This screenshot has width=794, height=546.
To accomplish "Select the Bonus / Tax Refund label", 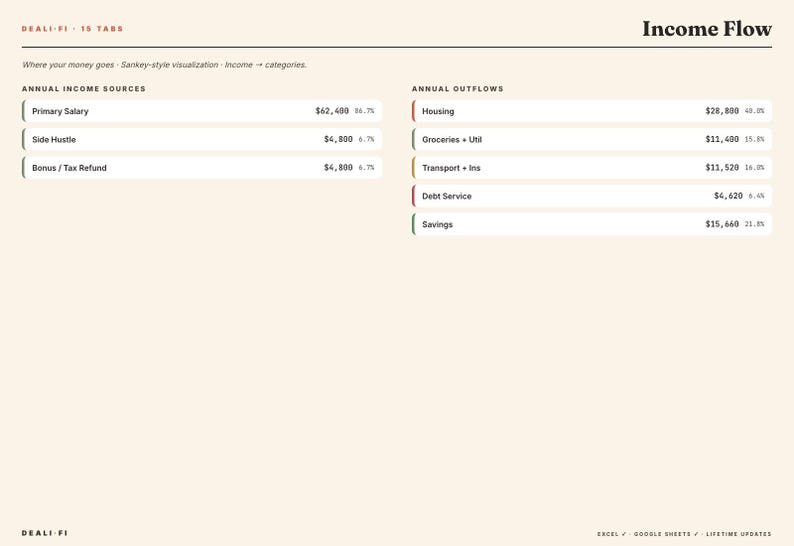I will point(69,168).
